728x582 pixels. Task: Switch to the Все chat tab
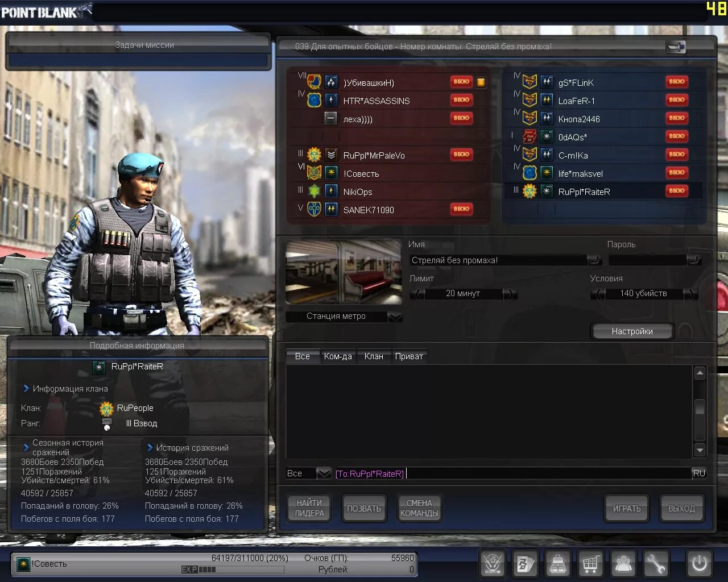pos(303,356)
